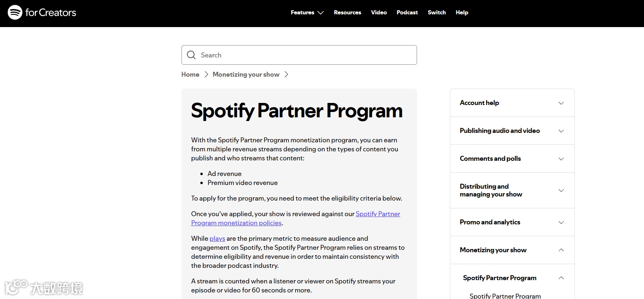Follow the plays hyperlink
Image resolution: width=644 pixels, height=299 pixels.
[x=217, y=239]
